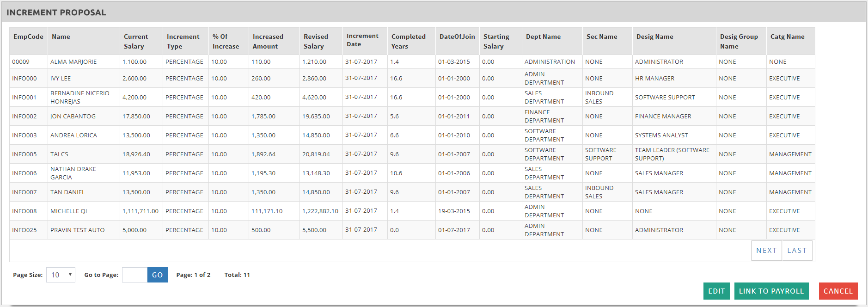Open employee code INFO025 link
Image resolution: width=868 pixels, height=307 pixels.
[x=24, y=230]
